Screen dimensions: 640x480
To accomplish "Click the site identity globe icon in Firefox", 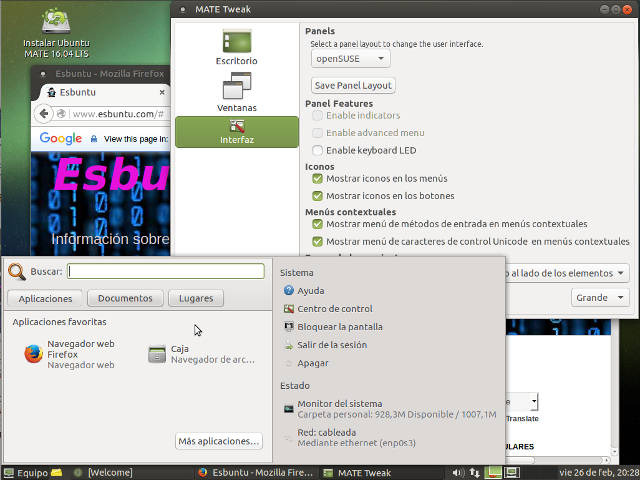I will click(x=62, y=113).
